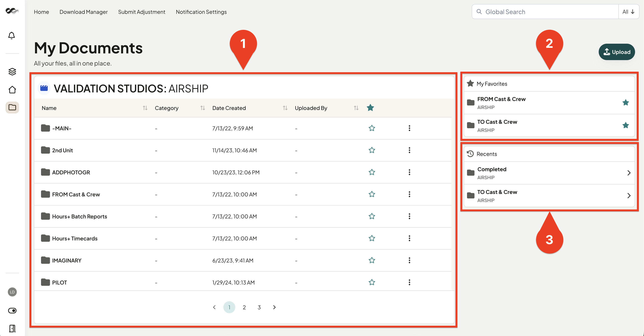Sort table by Category column arrows
Screen dimensions: 644x336
coord(202,108)
